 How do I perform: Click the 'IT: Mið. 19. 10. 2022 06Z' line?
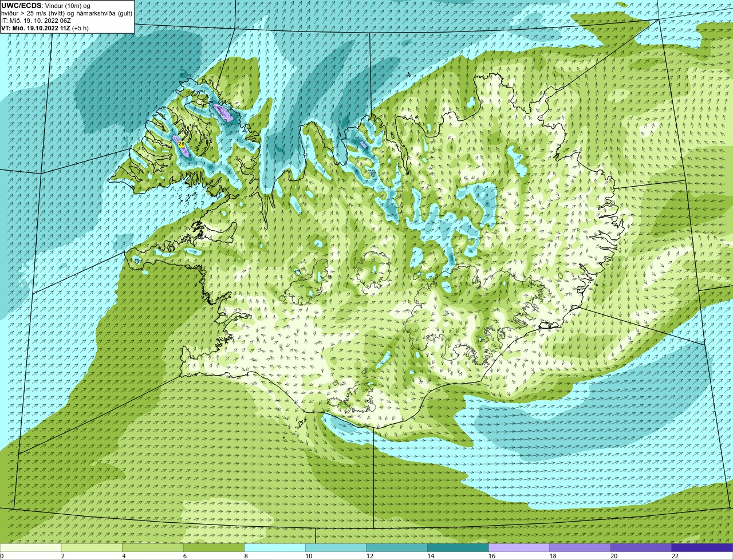tap(36, 21)
